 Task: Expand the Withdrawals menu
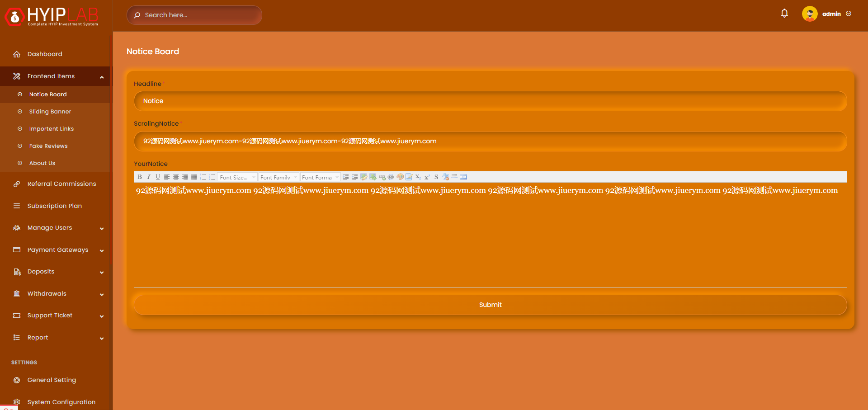55,294
